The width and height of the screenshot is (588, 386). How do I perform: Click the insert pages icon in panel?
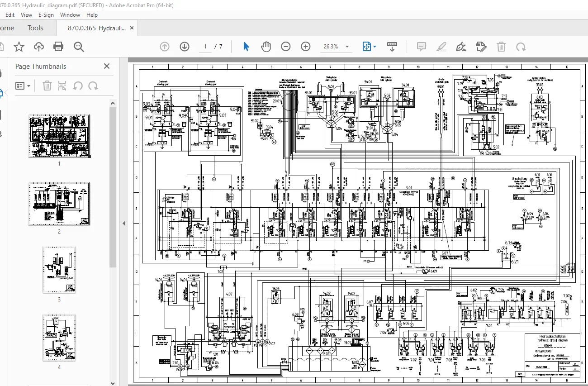[63, 86]
